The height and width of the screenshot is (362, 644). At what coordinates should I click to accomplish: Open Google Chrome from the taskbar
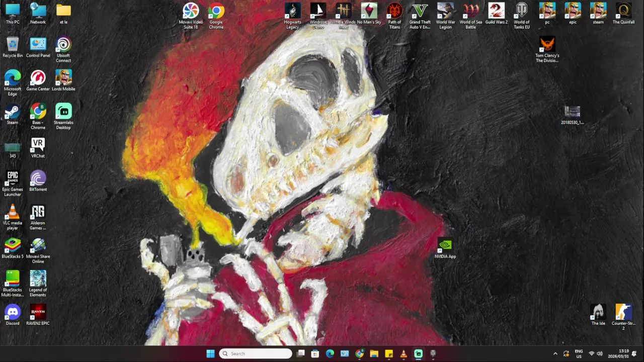(359, 353)
